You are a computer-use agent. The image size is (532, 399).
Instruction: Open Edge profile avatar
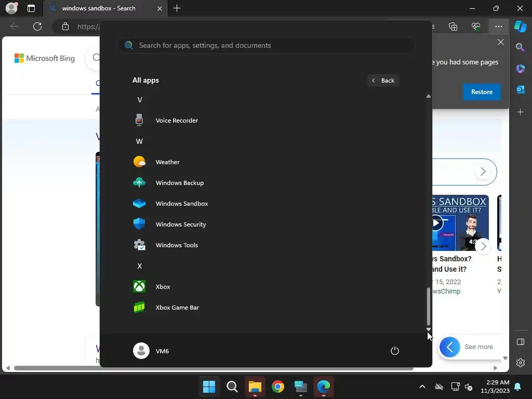(x=11, y=8)
